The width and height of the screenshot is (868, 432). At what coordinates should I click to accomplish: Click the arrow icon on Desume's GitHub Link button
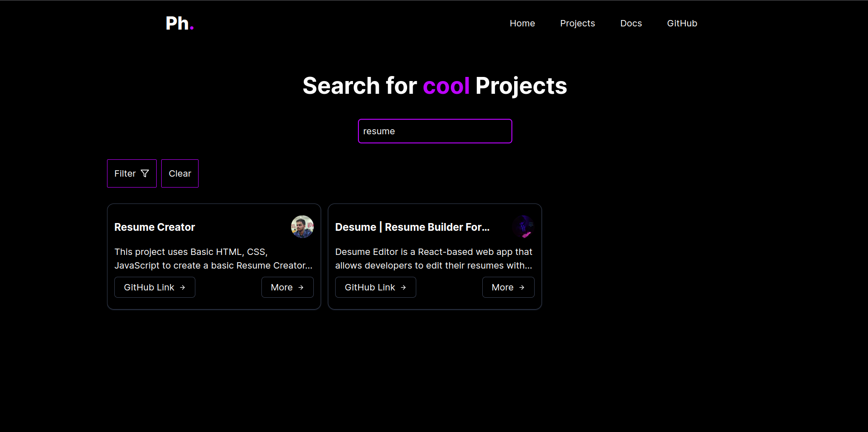coord(403,287)
